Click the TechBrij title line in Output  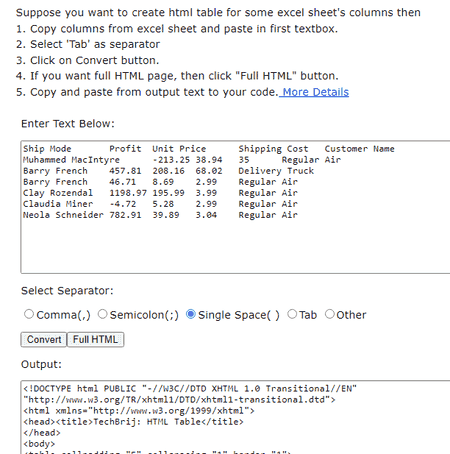[133, 422]
